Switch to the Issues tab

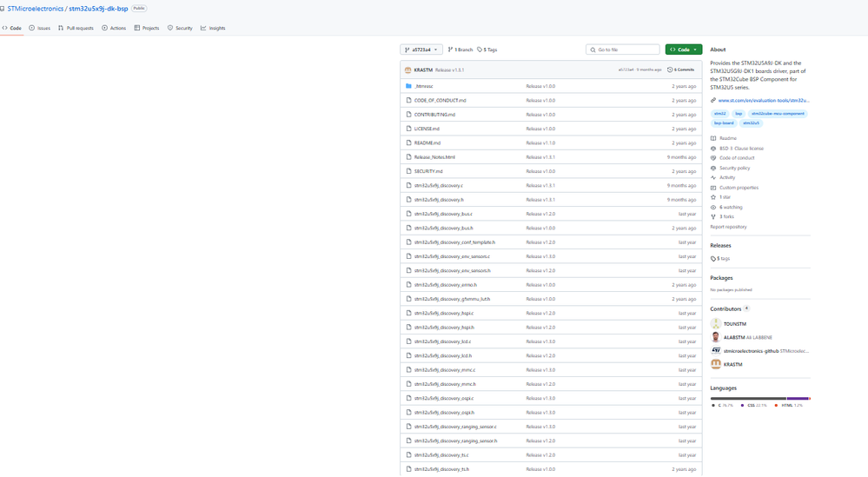39,28
